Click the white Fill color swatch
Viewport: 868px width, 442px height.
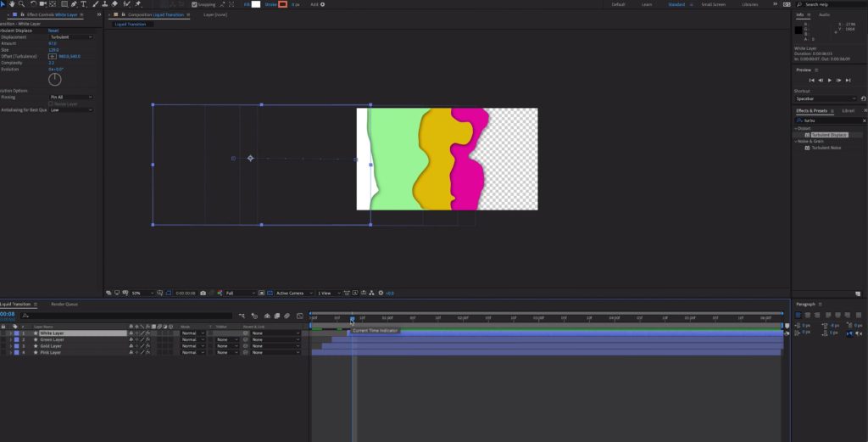coord(258,4)
